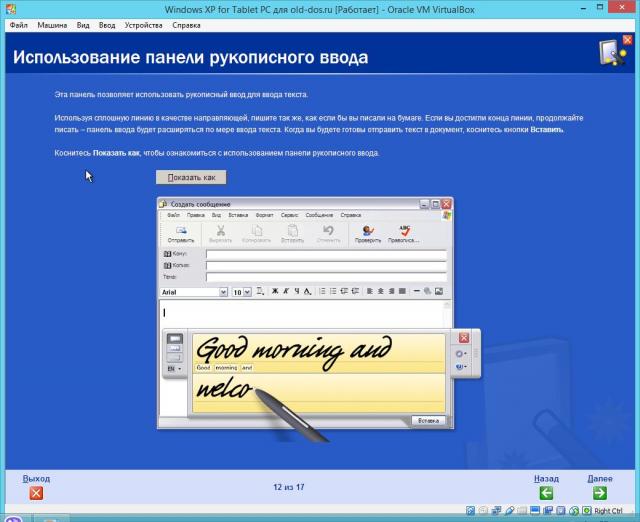Open the gear tools dropdown in the input panel
The image size is (640, 522).
[x=461, y=354]
